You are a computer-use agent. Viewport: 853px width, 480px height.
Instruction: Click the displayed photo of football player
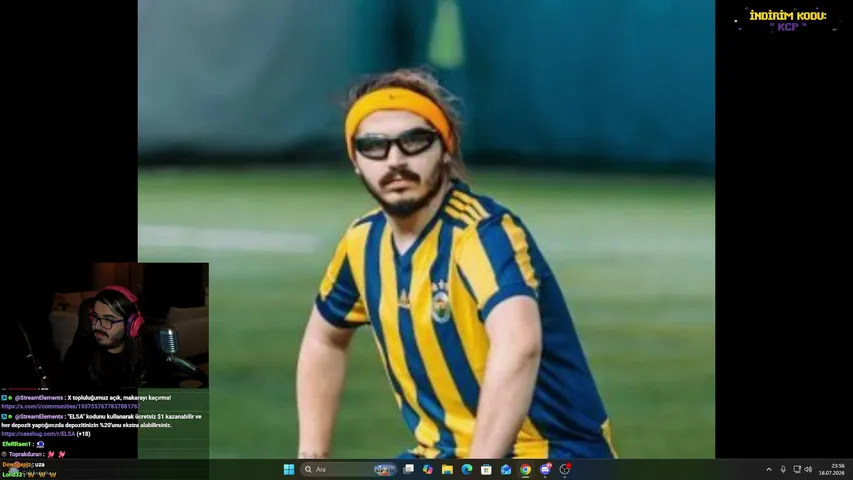pos(426,229)
